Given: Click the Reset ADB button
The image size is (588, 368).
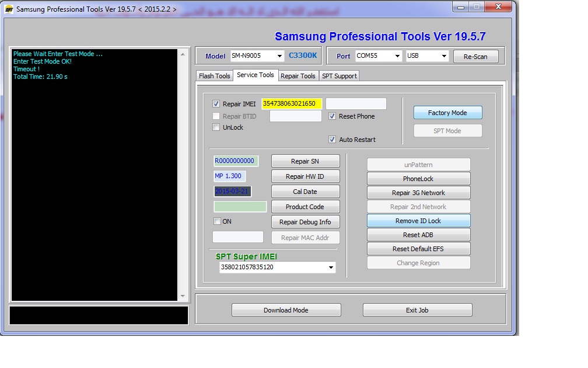Looking at the screenshot, I should [x=418, y=235].
